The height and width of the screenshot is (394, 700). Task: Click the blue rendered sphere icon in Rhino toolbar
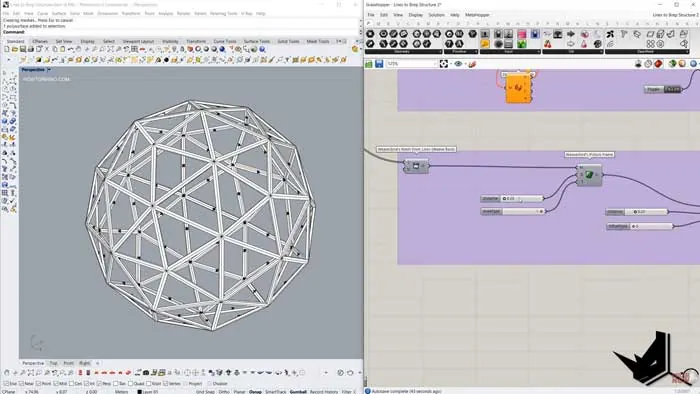(222, 49)
